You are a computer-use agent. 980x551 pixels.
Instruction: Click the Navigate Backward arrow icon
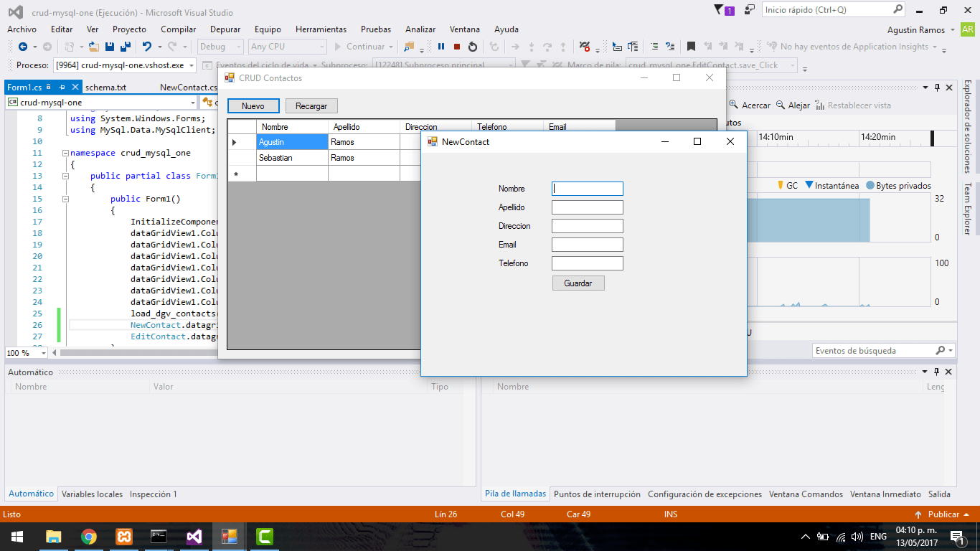tap(22, 45)
